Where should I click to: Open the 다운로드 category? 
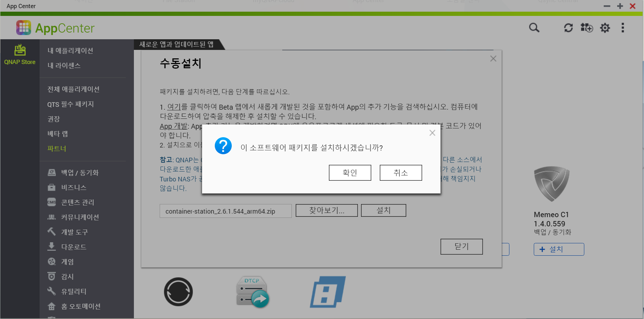point(74,247)
